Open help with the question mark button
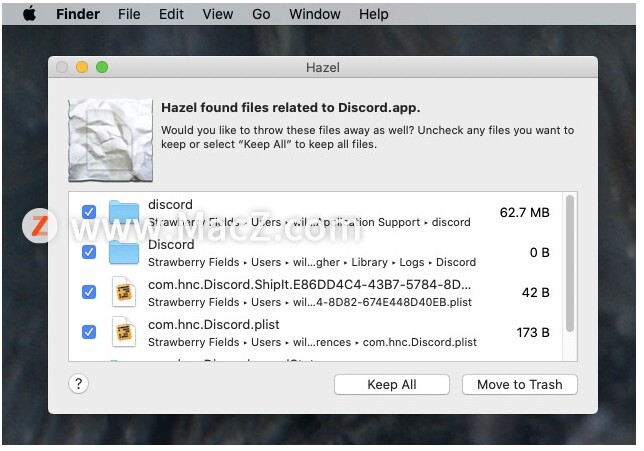The image size is (644, 451). (78, 384)
